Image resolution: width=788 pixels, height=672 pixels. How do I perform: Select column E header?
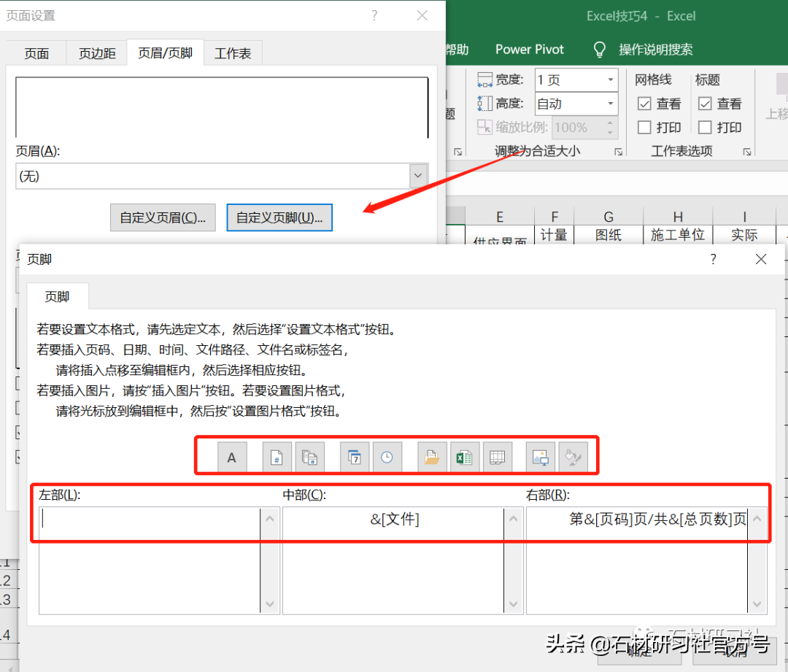click(x=500, y=217)
